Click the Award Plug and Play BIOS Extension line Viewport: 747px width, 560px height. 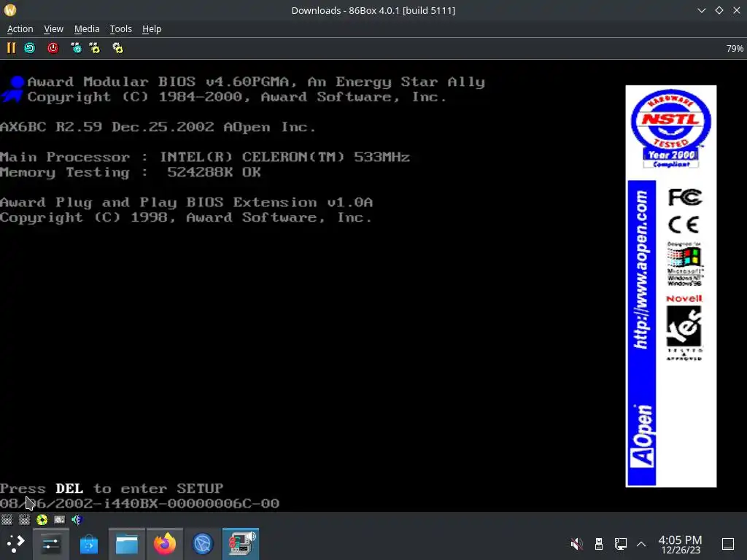[x=186, y=203]
